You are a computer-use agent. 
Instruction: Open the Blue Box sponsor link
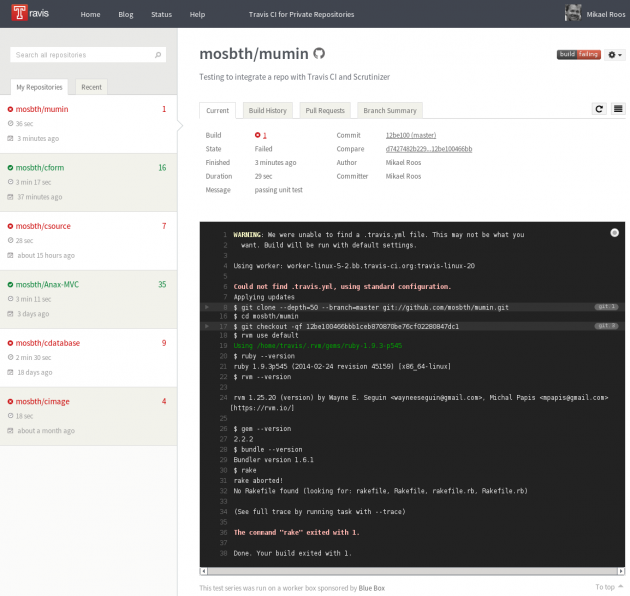pyautogui.click(x=372, y=588)
